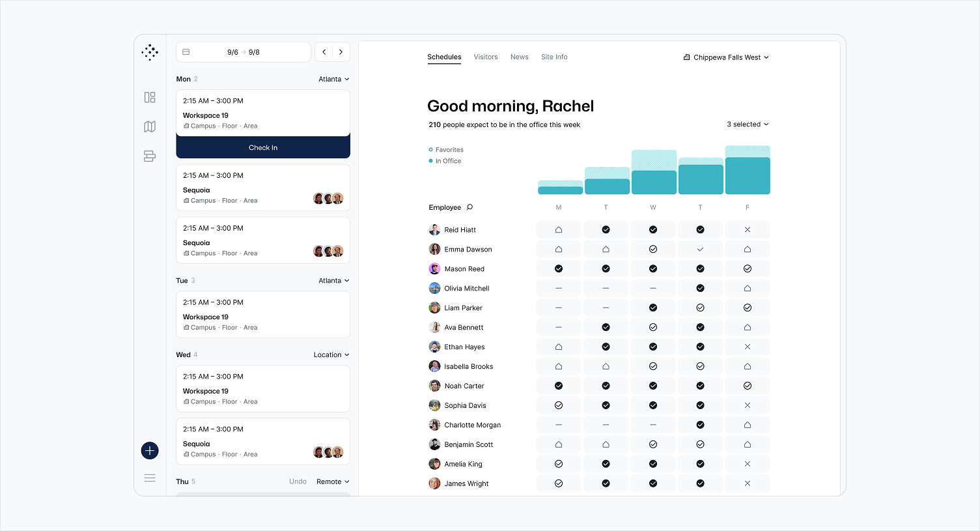Switch to the Site Info tab
980x531 pixels.
[554, 57]
